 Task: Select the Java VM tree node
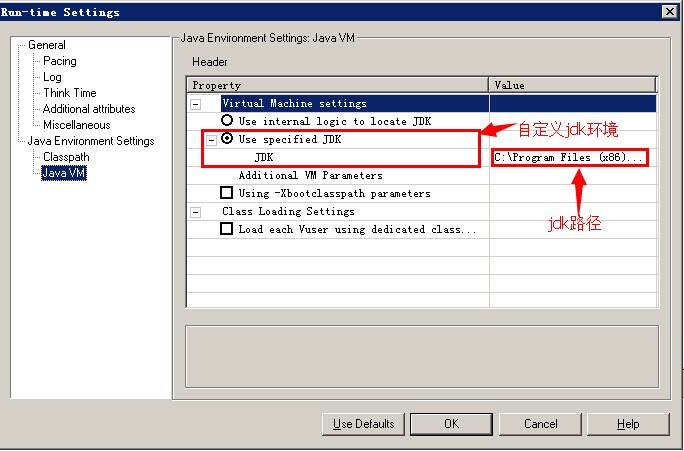coord(62,173)
